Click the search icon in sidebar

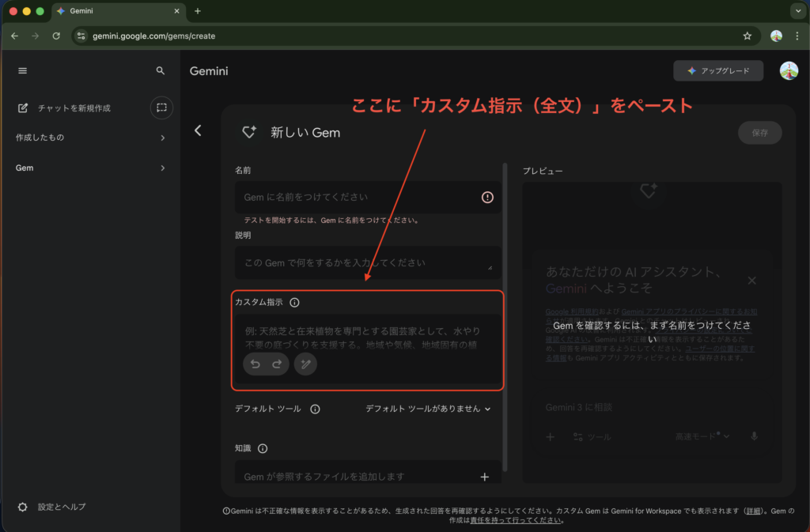pos(161,70)
